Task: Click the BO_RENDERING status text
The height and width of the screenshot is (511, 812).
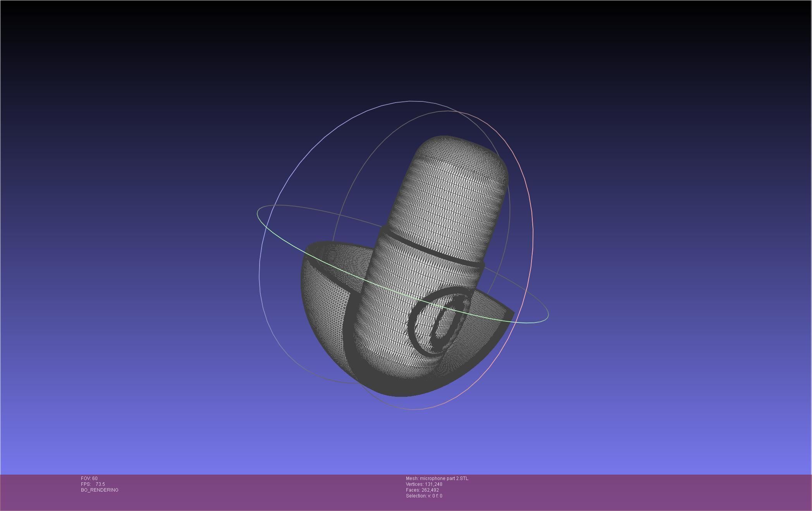Action: [x=100, y=490]
